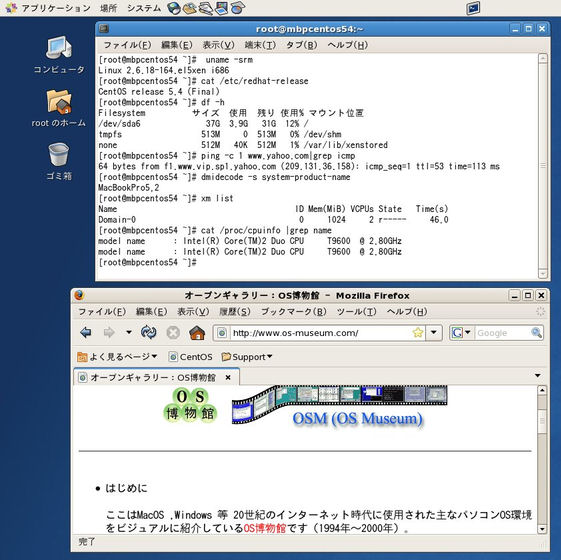Click the filmstrip banner image

click(x=339, y=404)
